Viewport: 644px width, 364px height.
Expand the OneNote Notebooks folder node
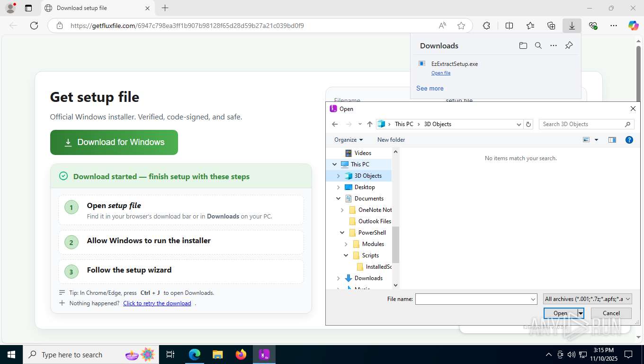pyautogui.click(x=342, y=210)
